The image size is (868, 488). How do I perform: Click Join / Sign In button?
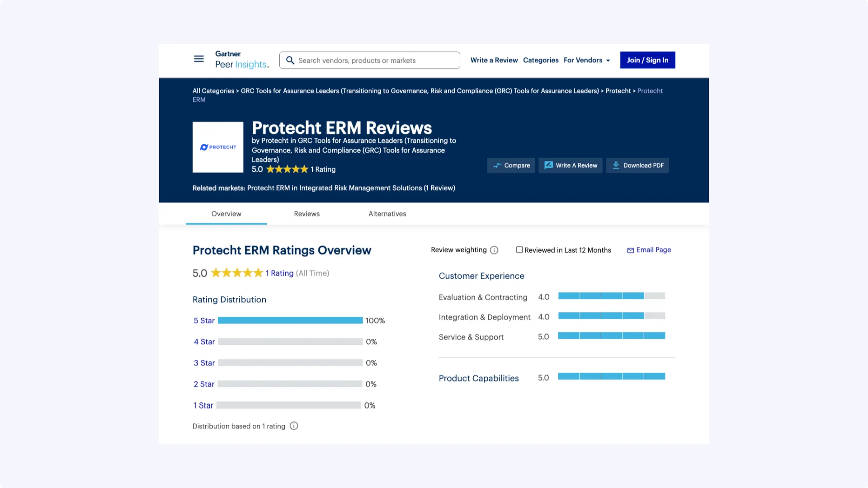pyautogui.click(x=647, y=60)
